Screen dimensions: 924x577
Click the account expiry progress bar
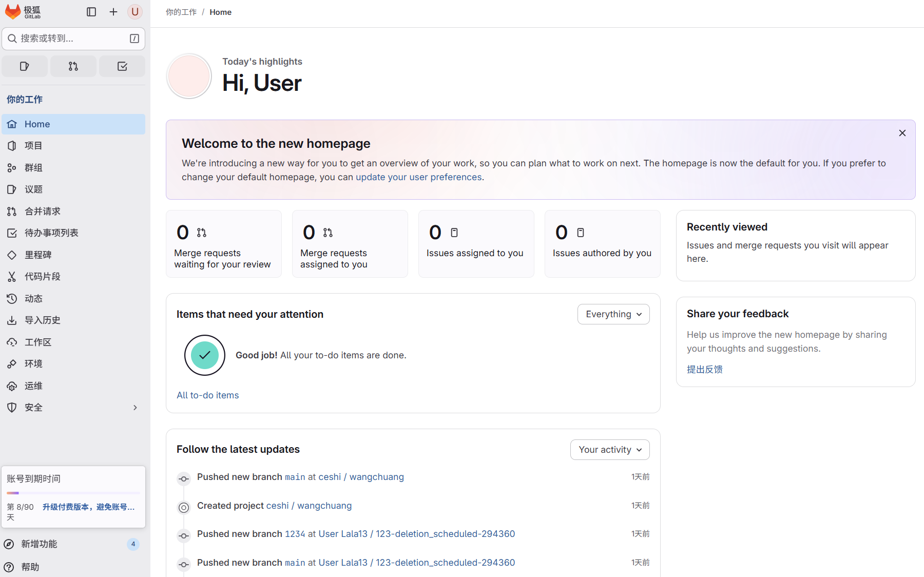tap(73, 493)
